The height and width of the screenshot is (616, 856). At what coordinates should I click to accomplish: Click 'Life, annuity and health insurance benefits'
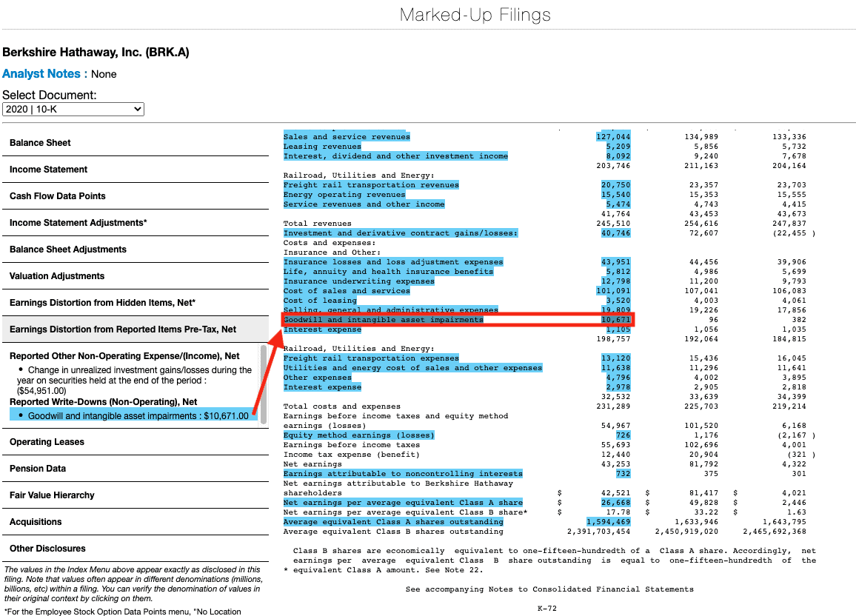[388, 272]
